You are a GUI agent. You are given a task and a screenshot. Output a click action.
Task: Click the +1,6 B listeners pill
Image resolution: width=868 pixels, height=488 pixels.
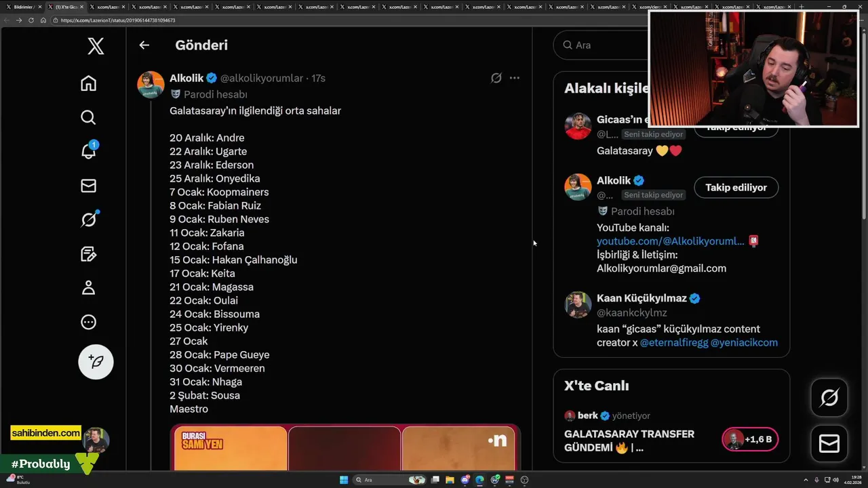coord(750,439)
